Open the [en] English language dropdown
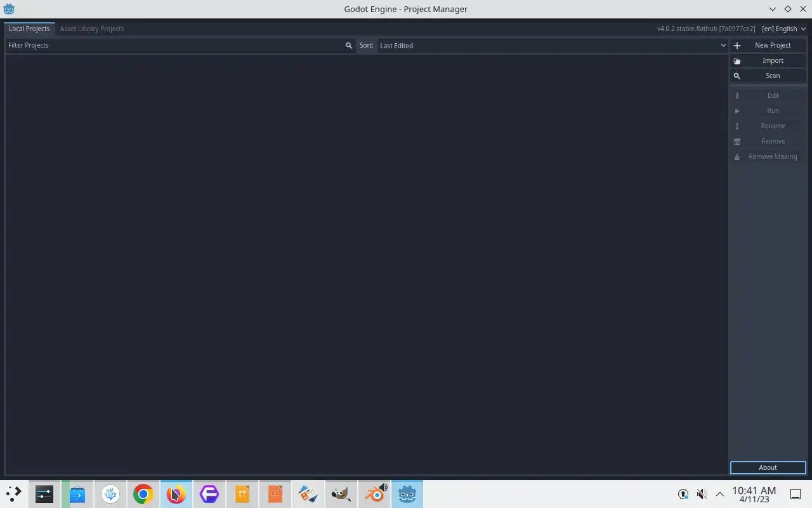 tap(783, 29)
